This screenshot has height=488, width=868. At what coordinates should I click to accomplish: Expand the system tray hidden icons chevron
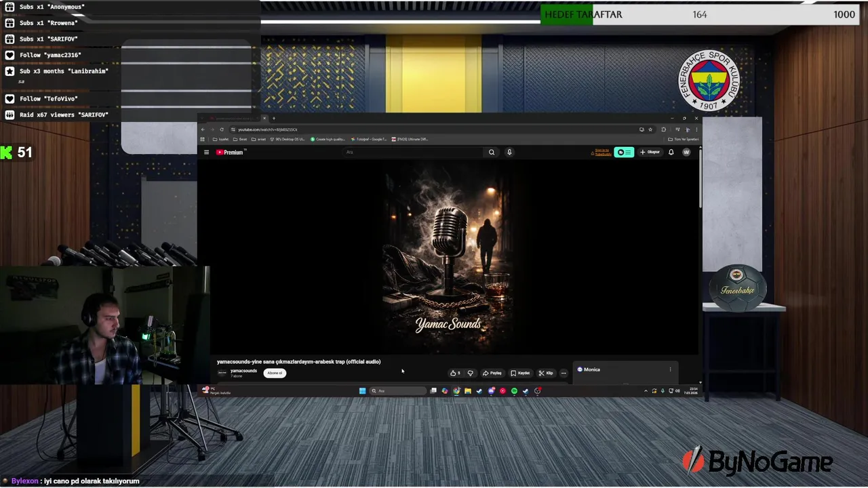click(646, 391)
